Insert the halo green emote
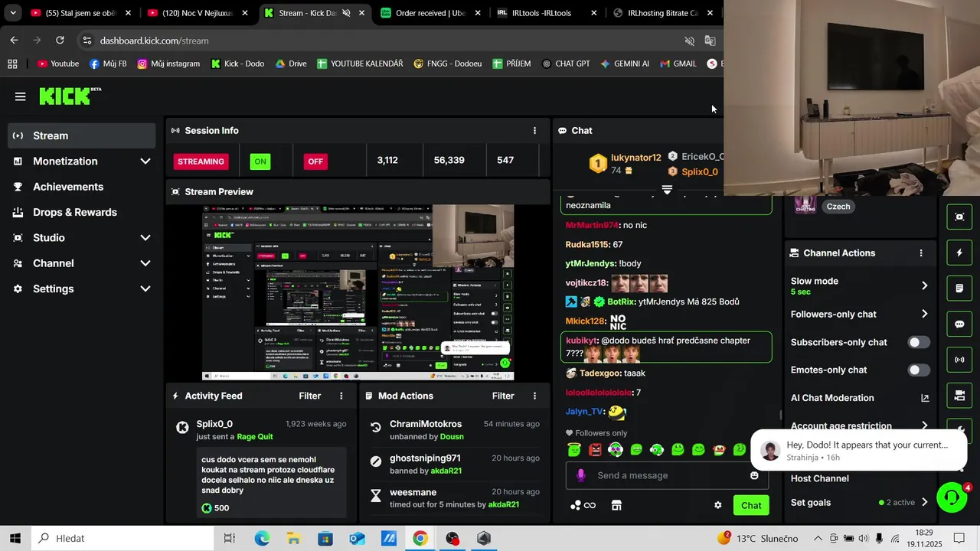This screenshot has width=980, height=551. tap(574, 450)
